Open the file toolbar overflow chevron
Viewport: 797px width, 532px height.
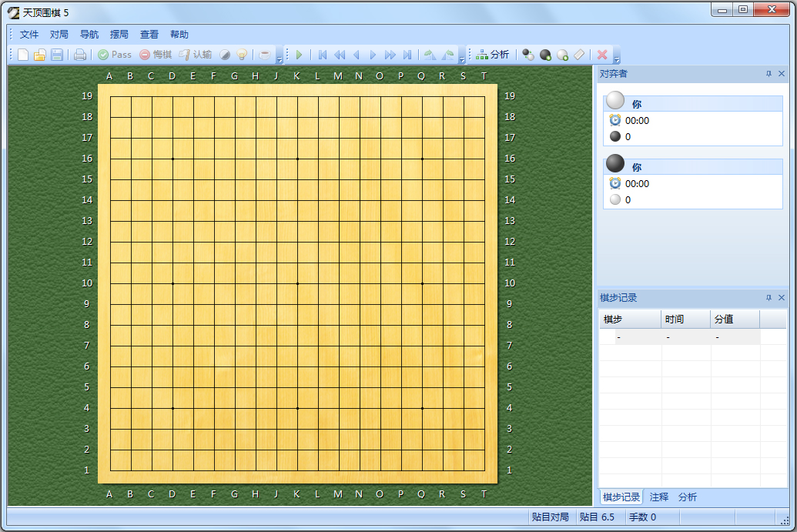pyautogui.click(x=280, y=59)
